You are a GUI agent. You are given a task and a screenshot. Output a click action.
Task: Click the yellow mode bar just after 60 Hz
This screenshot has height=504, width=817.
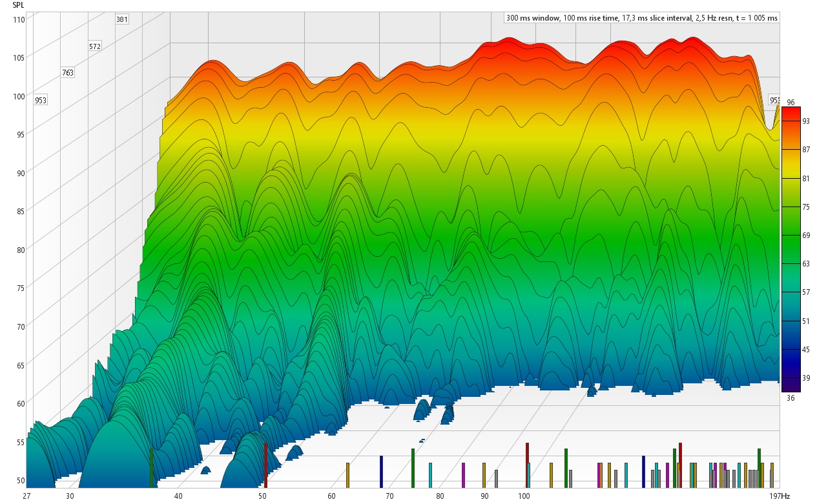[x=347, y=475]
